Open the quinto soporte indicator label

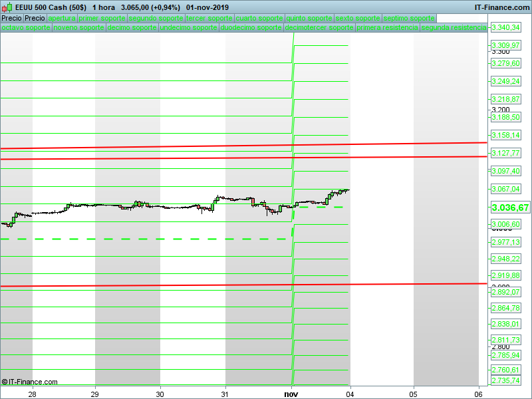point(309,19)
